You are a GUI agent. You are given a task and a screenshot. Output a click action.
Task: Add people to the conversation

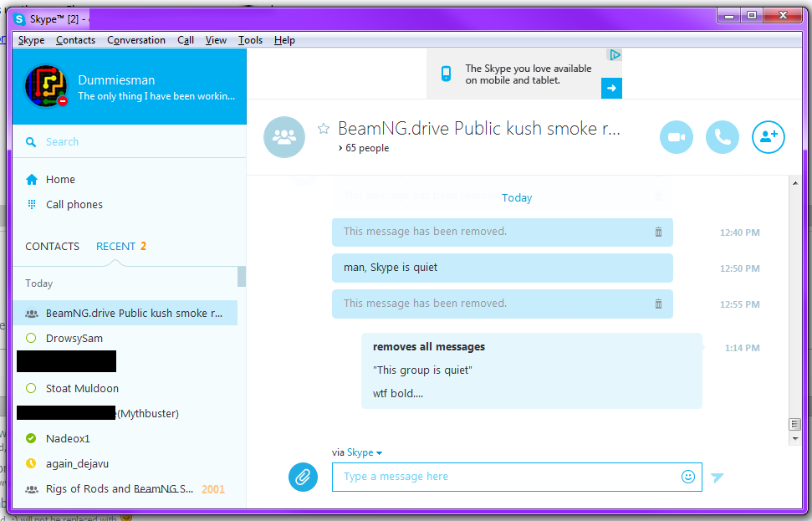pos(768,137)
